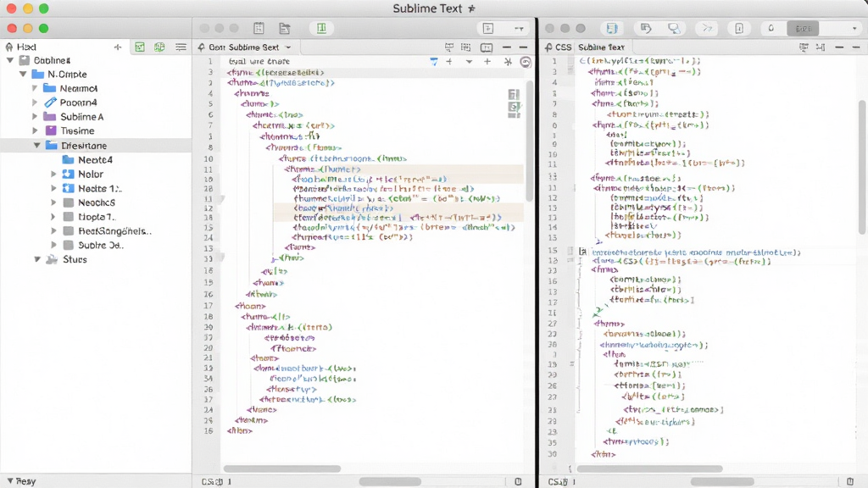868x488 pixels.
Task: Click the status bar icon at right editor's bottom right
Action: [x=850, y=481]
